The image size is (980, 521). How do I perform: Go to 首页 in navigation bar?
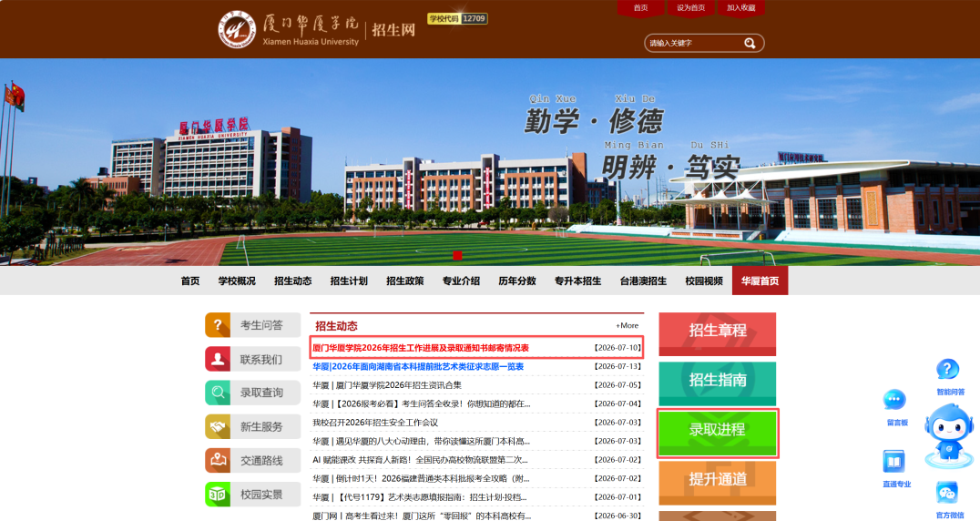click(190, 281)
